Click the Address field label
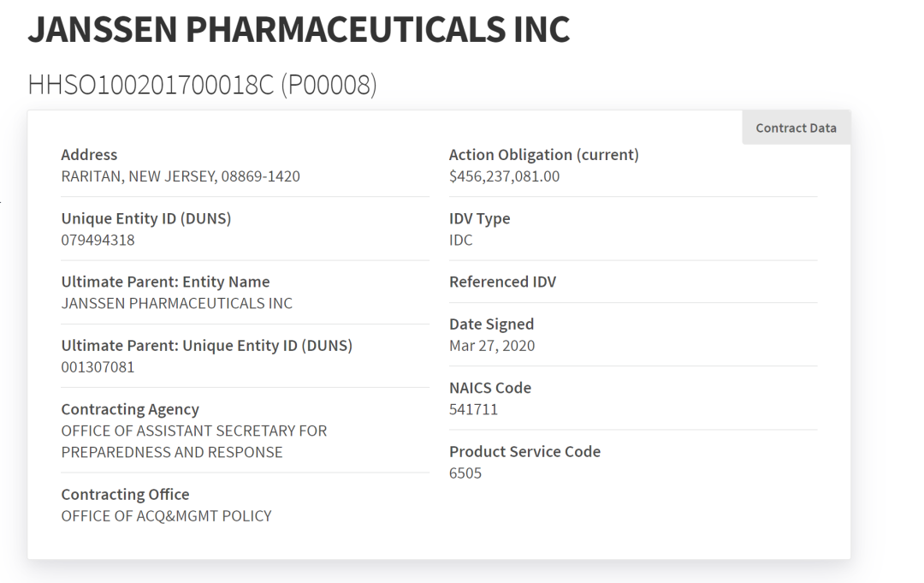924x583 pixels. coord(89,155)
